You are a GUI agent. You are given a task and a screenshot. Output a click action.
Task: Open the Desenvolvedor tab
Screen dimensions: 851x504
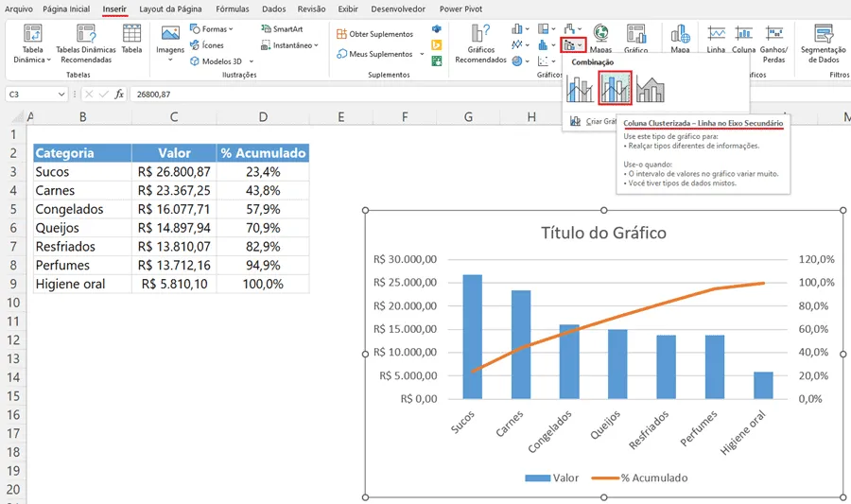[398, 9]
